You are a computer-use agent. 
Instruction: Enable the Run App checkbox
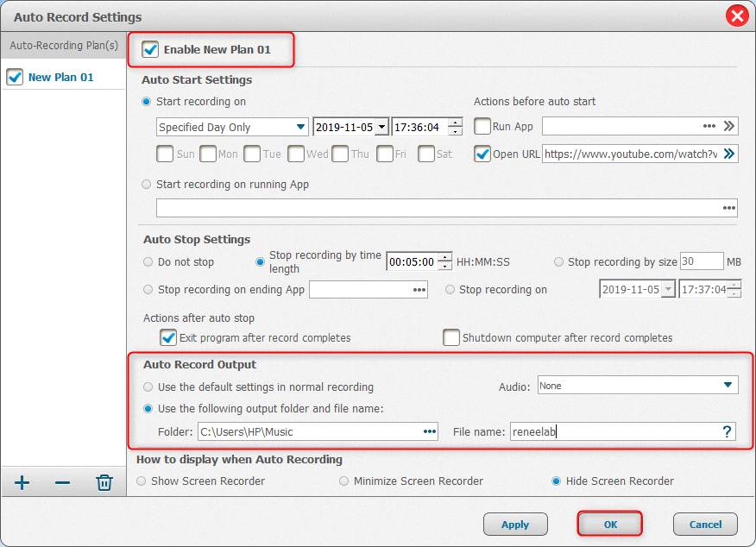pos(482,126)
